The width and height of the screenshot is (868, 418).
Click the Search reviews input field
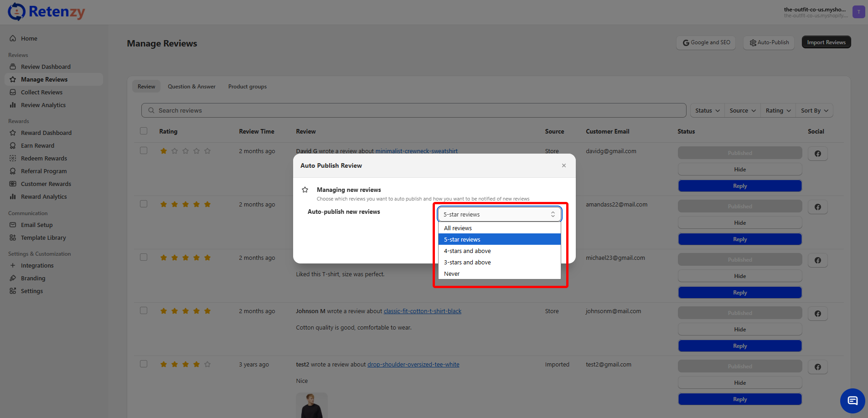pyautogui.click(x=413, y=111)
